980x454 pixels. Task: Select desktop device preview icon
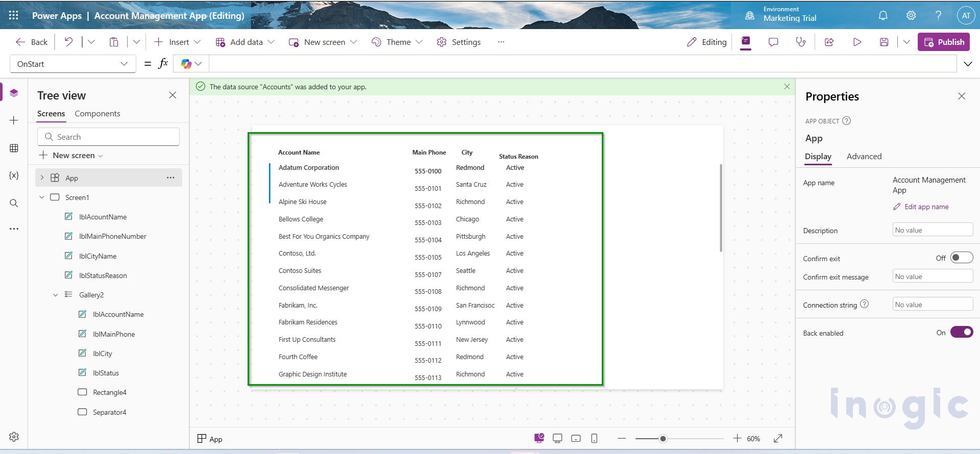click(x=557, y=438)
